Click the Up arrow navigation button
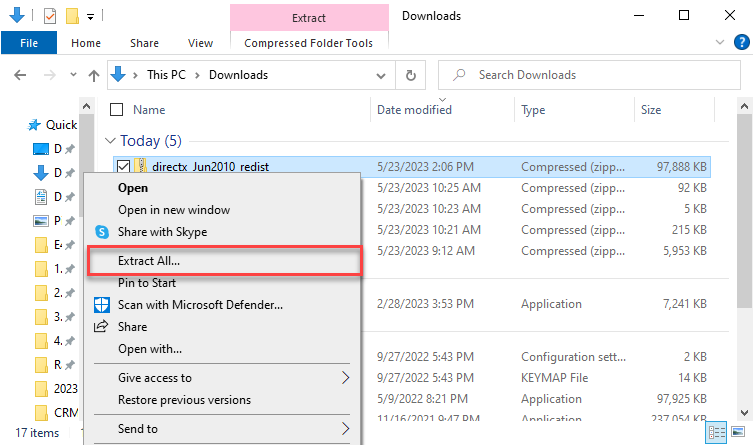 tap(93, 75)
